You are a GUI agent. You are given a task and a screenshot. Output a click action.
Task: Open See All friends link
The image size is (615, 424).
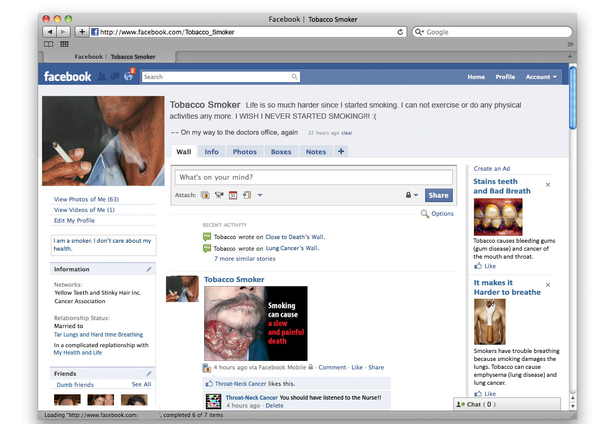click(141, 384)
